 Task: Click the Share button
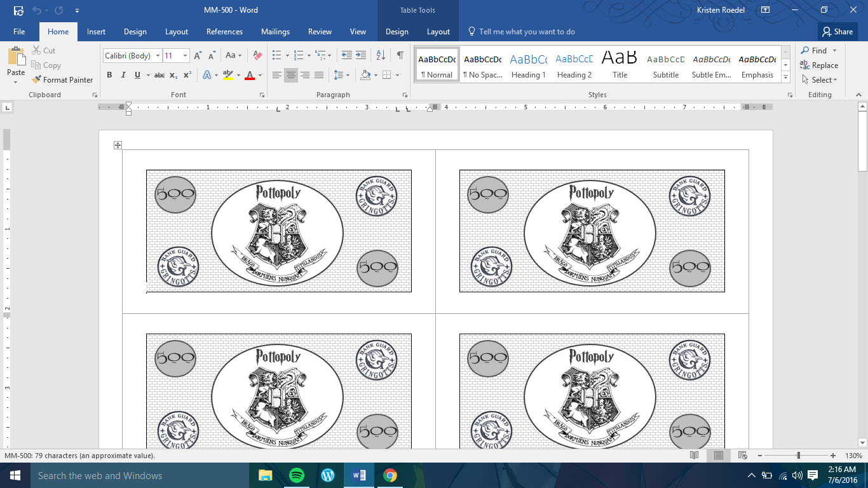(837, 32)
